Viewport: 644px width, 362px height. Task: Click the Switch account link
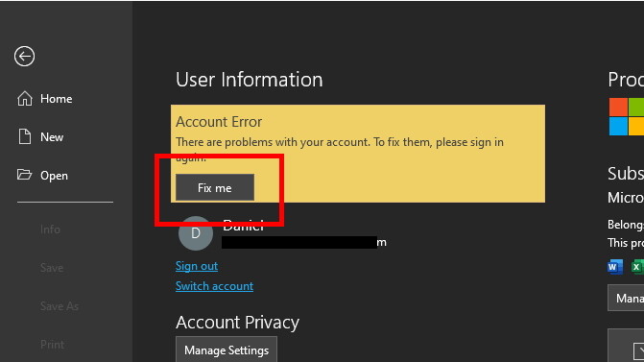(x=214, y=286)
